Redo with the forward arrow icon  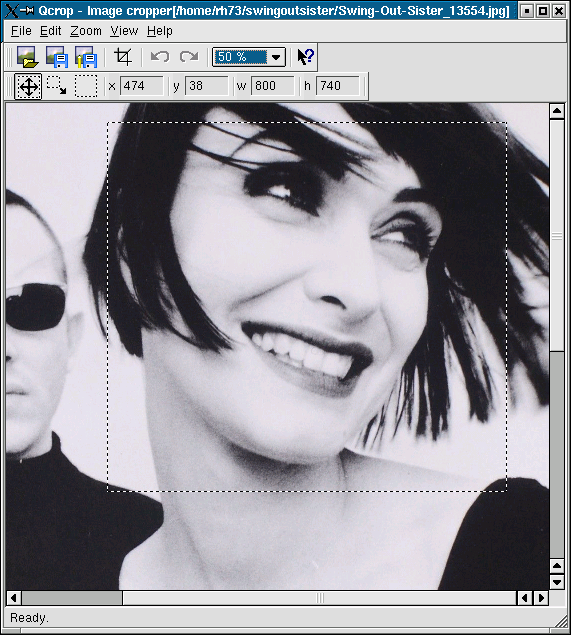point(189,57)
